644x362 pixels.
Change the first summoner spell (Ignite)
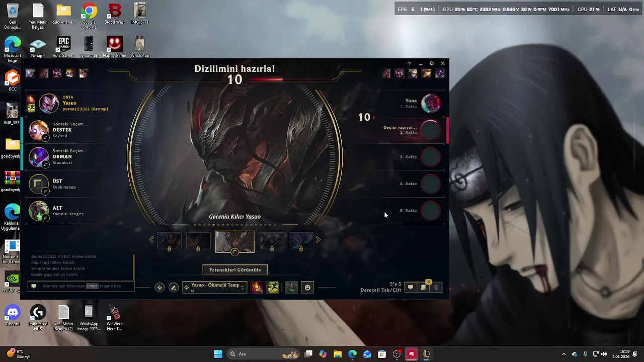click(257, 287)
